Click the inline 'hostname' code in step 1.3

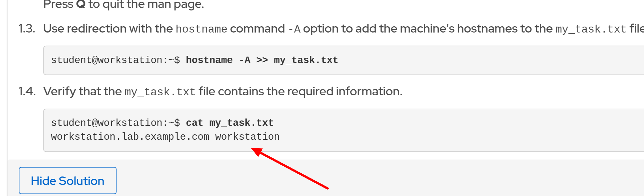click(201, 29)
